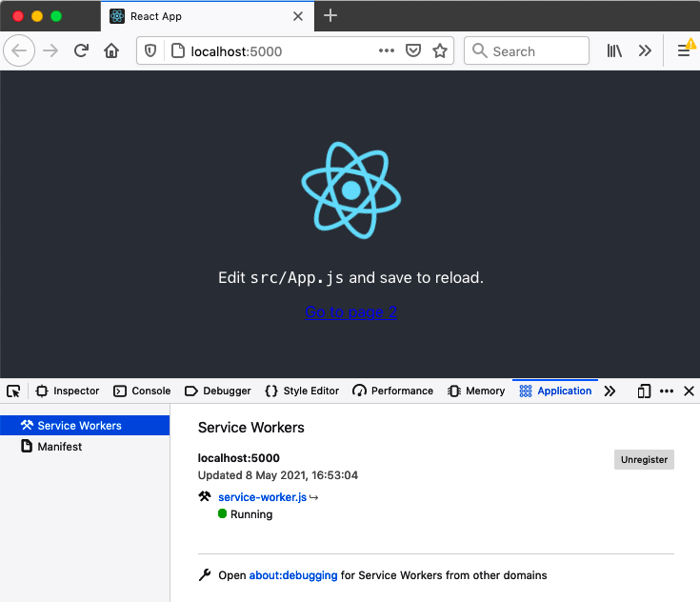Viewport: 700px width, 602px height.
Task: Open the about:debugging link
Action: coord(293,575)
